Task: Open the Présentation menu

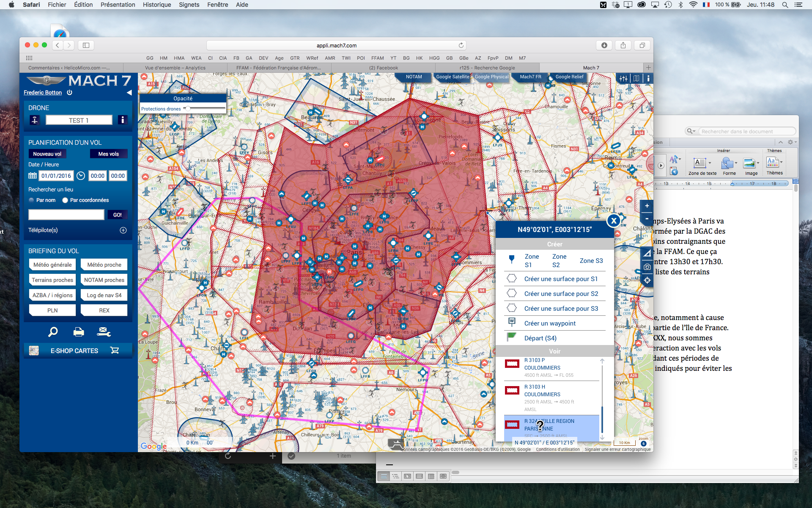Action: 118,5
